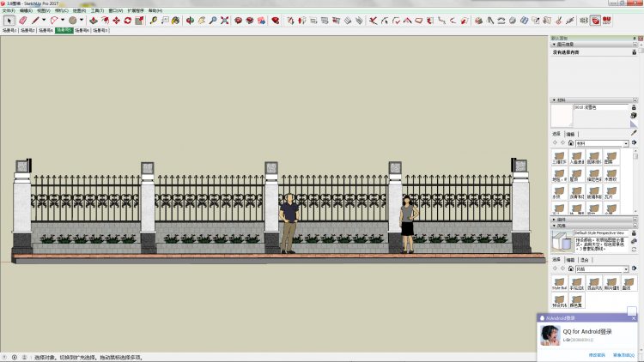Activate the Push/Pull tool

pos(94,20)
